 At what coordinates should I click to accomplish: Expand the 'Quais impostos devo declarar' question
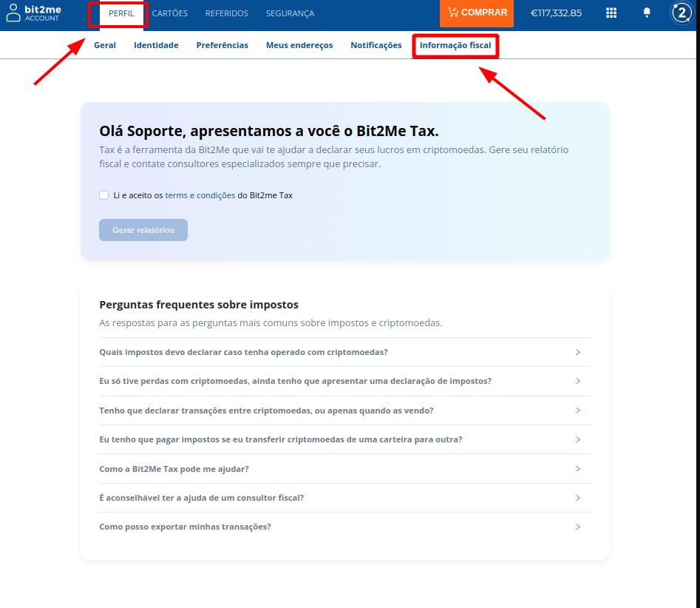click(x=345, y=353)
